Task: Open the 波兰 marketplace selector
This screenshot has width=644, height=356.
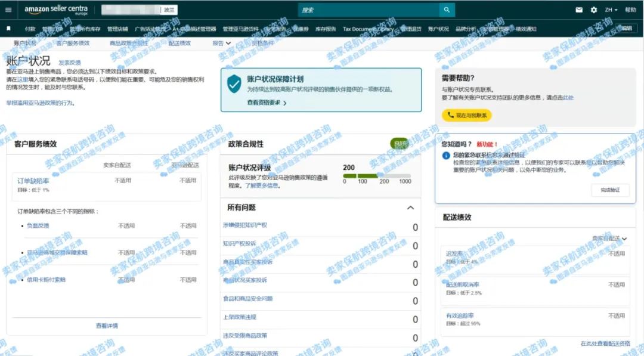Action: [169, 10]
